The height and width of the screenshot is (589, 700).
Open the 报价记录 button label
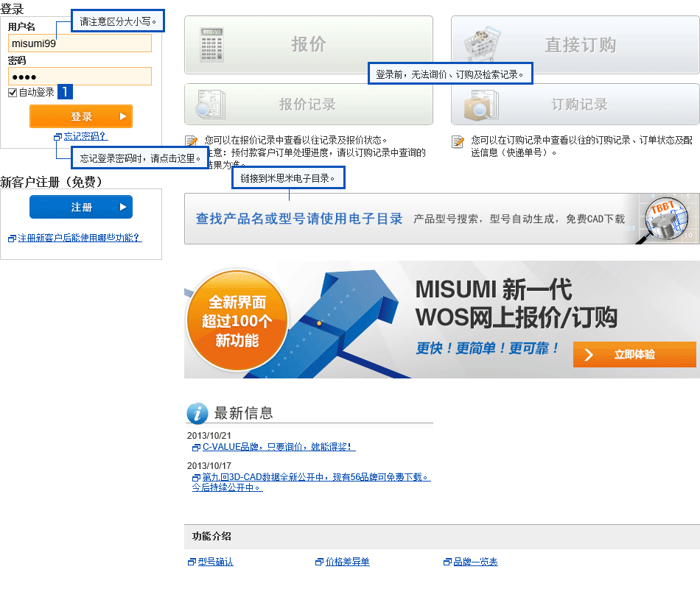[307, 105]
